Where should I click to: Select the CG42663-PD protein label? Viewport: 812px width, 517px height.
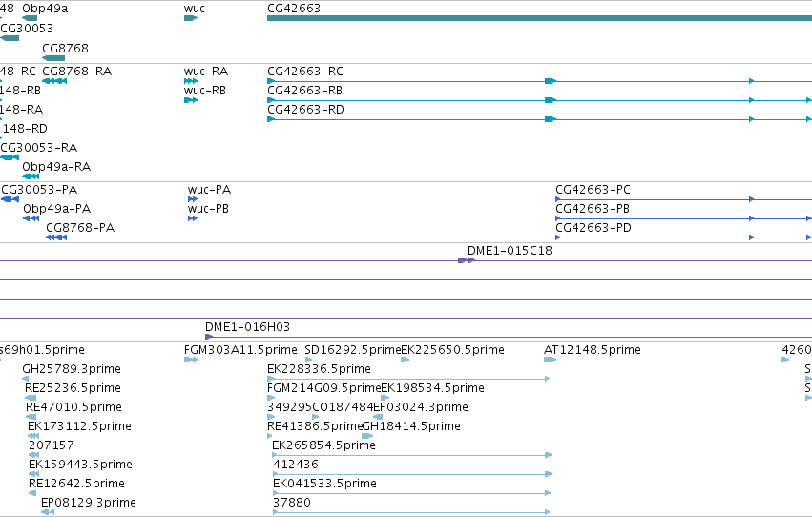point(593,228)
